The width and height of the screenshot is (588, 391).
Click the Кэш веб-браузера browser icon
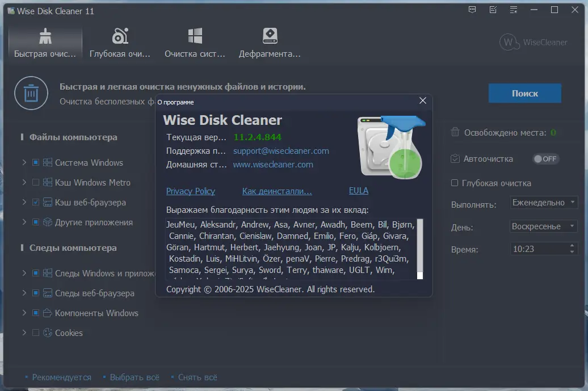coord(48,202)
